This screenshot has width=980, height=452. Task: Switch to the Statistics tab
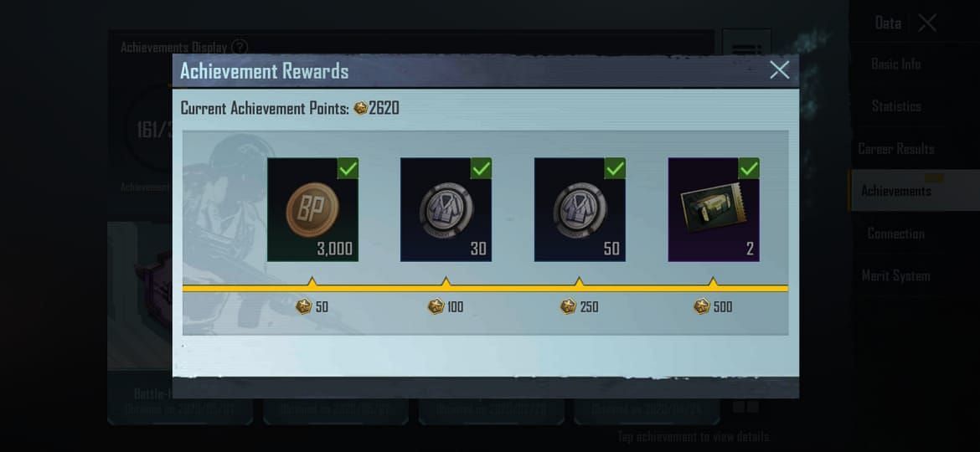[896, 106]
